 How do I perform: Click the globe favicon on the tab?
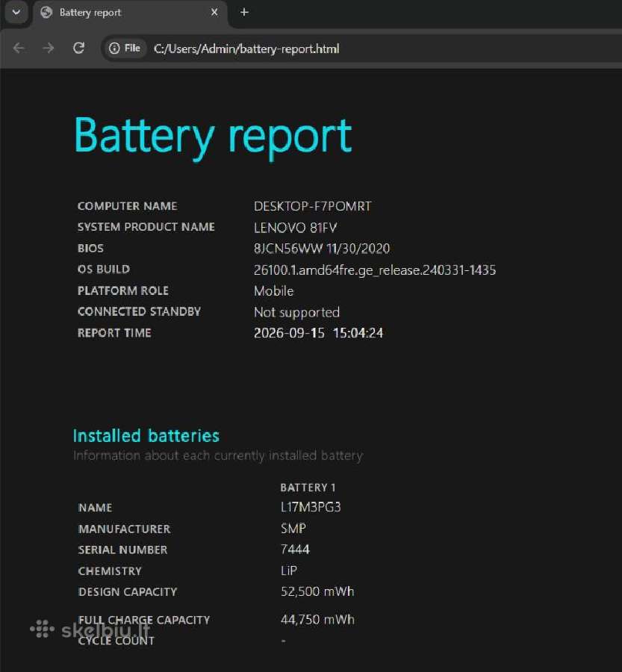click(46, 13)
